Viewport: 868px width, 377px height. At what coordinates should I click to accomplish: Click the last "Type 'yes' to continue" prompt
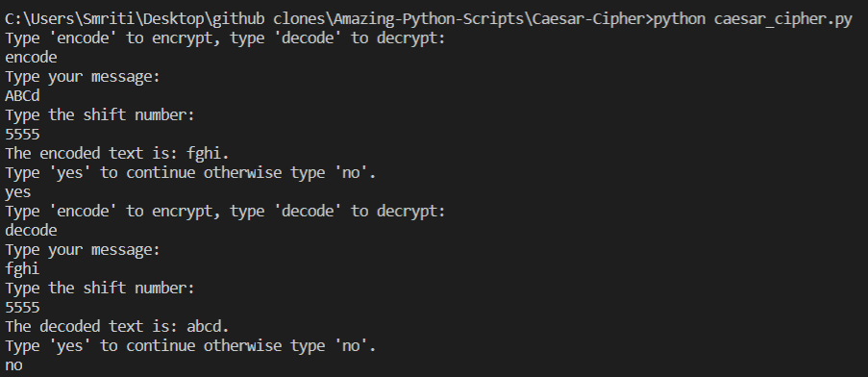190,346
